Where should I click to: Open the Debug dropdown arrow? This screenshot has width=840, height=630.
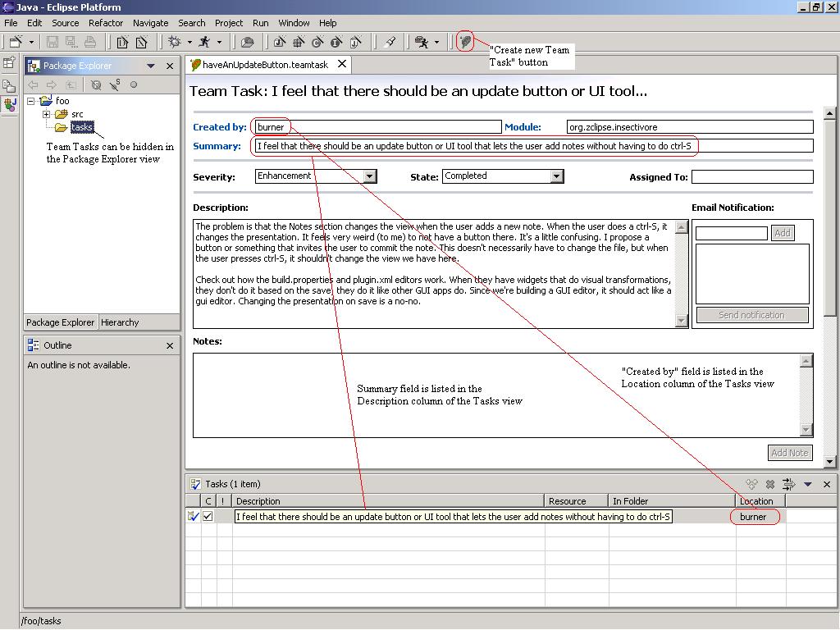pyautogui.click(x=189, y=43)
